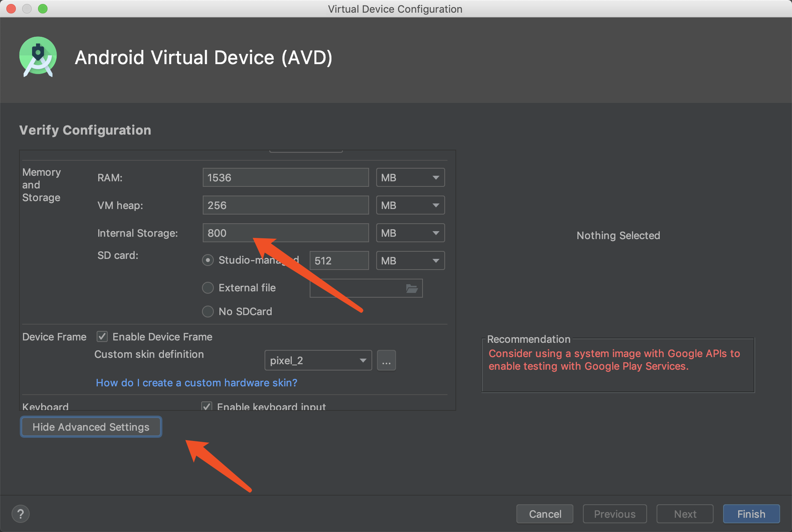The width and height of the screenshot is (792, 532).
Task: Click Hide Advanced Settings button
Action: [x=91, y=427]
